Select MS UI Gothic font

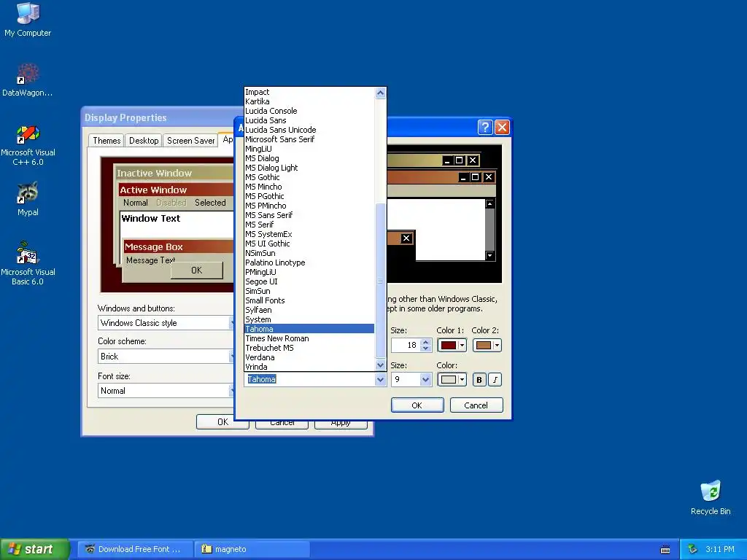[x=309, y=244]
